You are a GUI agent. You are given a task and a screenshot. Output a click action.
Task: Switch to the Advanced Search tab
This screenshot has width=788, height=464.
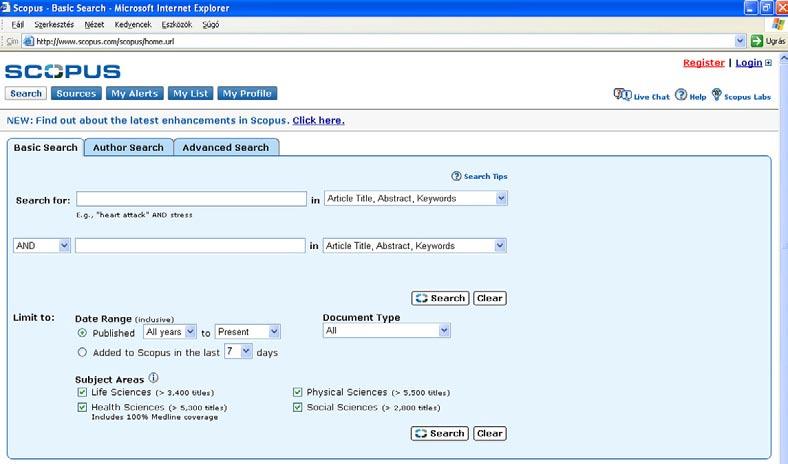click(226, 147)
